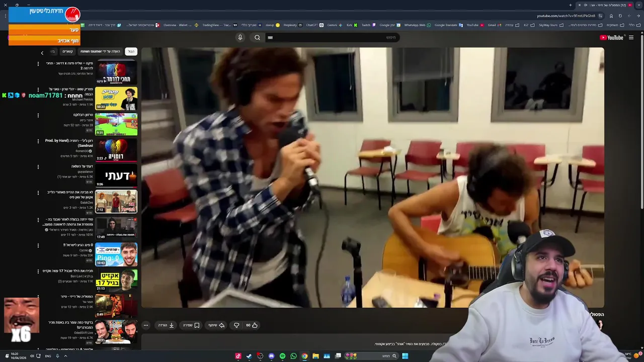This screenshot has height=362, width=644.
Task: Open options menu for 'סרטון רובלוקס' video
Action: click(x=38, y=116)
